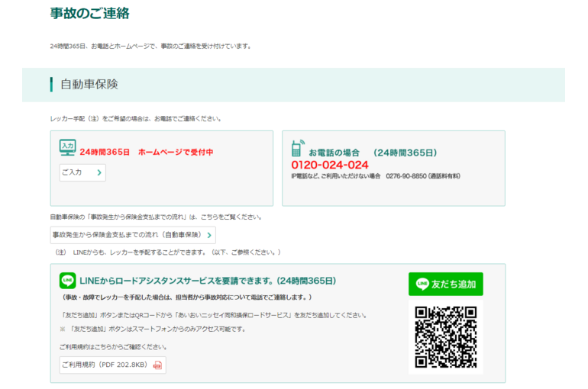Select the 自動車保険 section header
Image resolution: width=588 pixels, height=389 pixels.
(x=89, y=85)
